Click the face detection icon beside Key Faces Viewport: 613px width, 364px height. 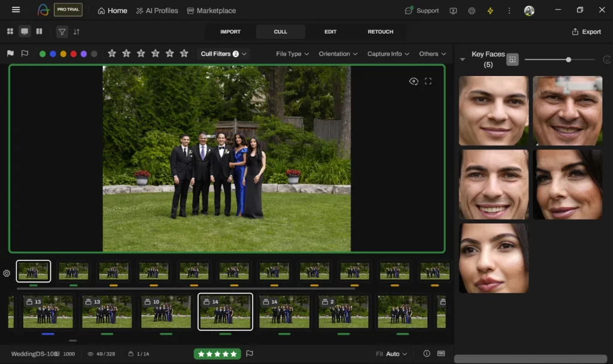pyautogui.click(x=512, y=59)
